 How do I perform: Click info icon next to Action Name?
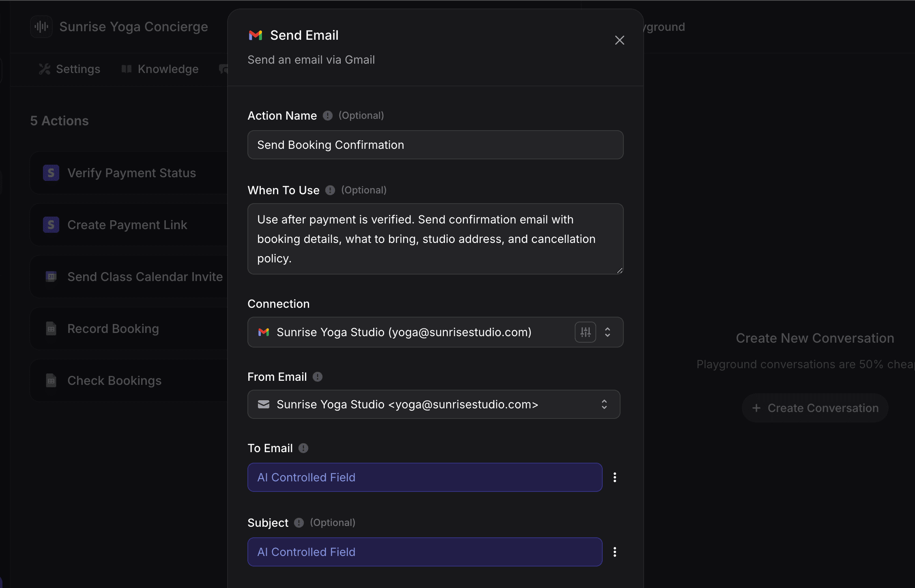tap(328, 116)
